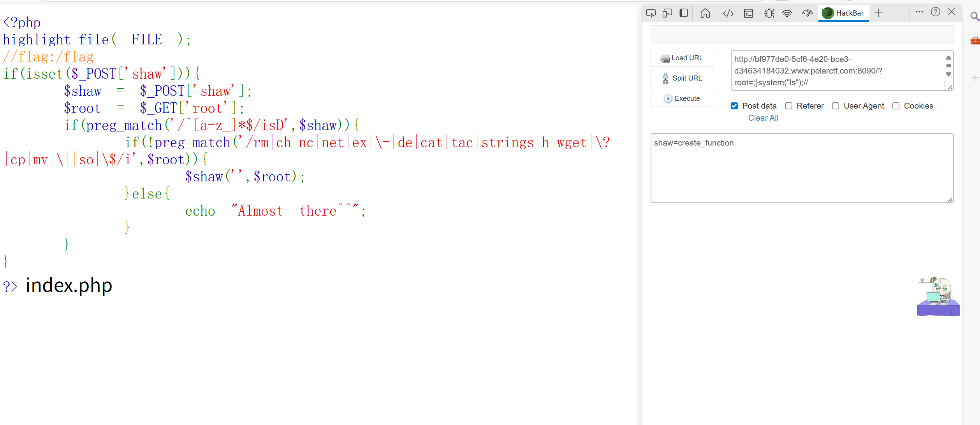Enable the User Agent checkbox

click(x=836, y=106)
